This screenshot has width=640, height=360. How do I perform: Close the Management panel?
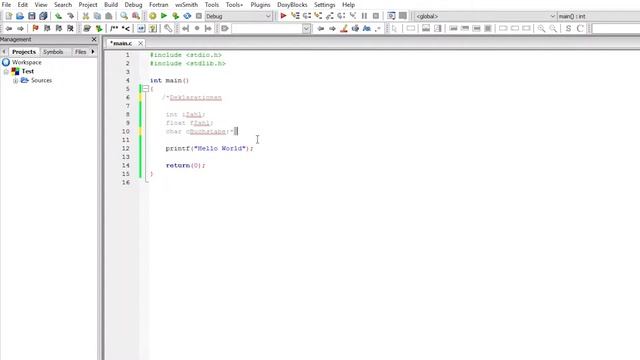click(x=94, y=39)
